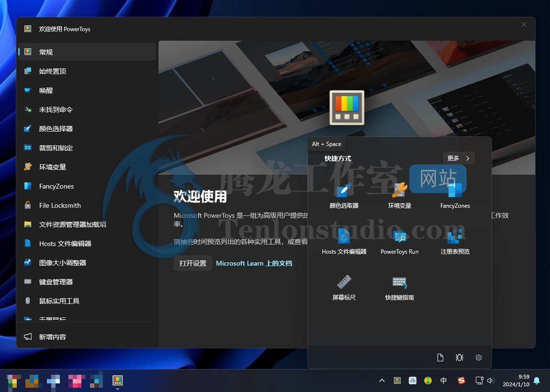Open settings gear in flyout footer

point(479,357)
